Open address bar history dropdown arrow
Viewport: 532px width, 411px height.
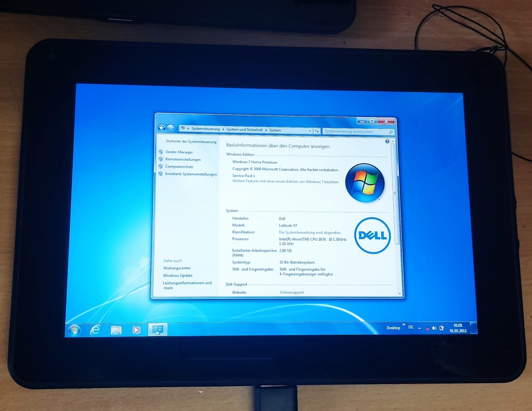pyautogui.click(x=310, y=131)
